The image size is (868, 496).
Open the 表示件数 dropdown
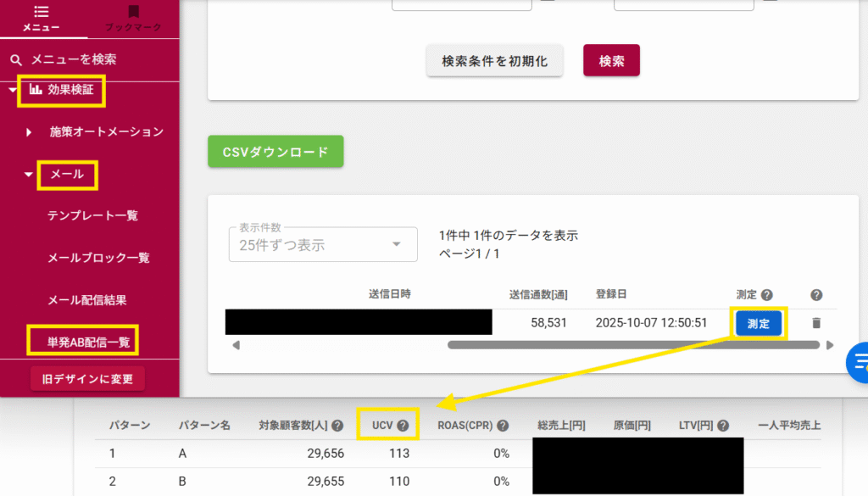click(323, 244)
